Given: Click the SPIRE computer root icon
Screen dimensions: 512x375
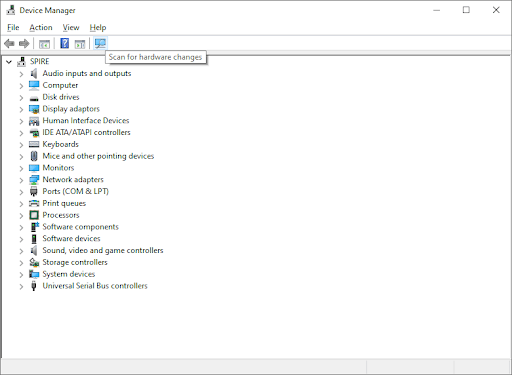Looking at the screenshot, I should 21,61.
